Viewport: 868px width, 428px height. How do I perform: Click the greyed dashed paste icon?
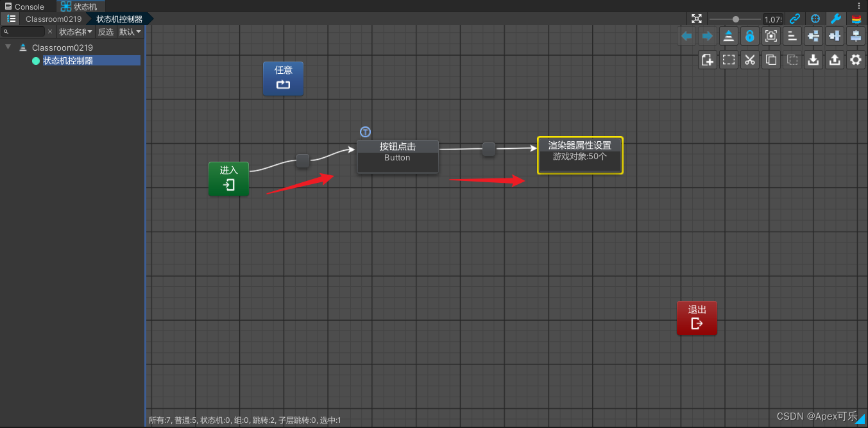[792, 60]
